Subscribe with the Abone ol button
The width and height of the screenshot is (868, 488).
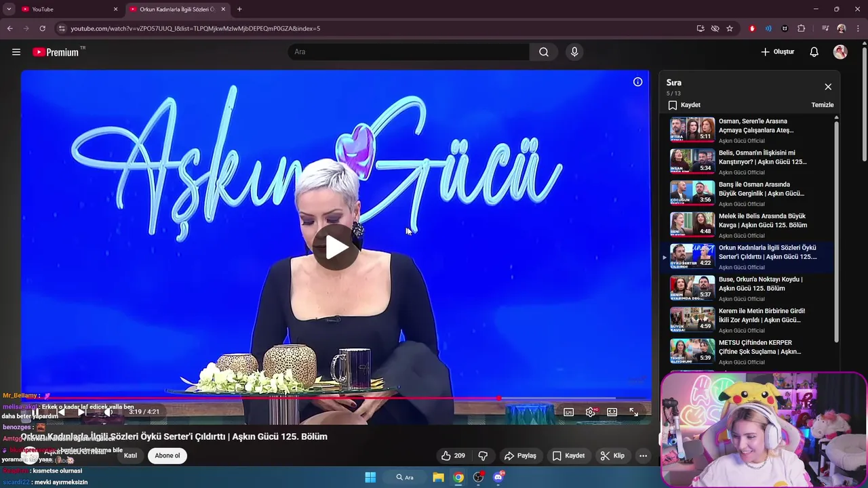pos(167,455)
